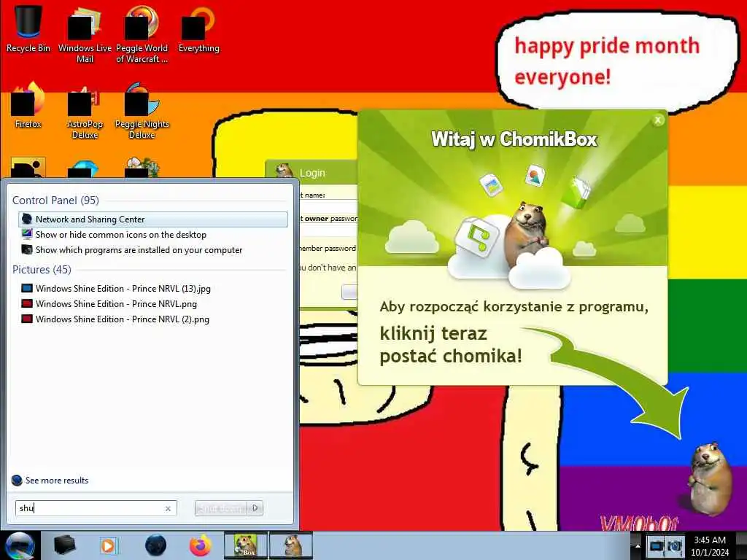Click the monitor icon in system tray
The image size is (747, 560).
(x=657, y=545)
